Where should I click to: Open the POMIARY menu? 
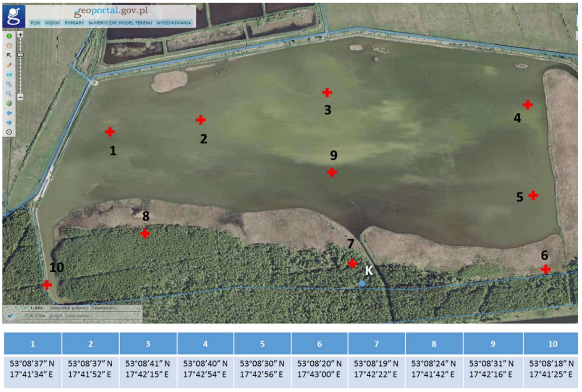74,23
